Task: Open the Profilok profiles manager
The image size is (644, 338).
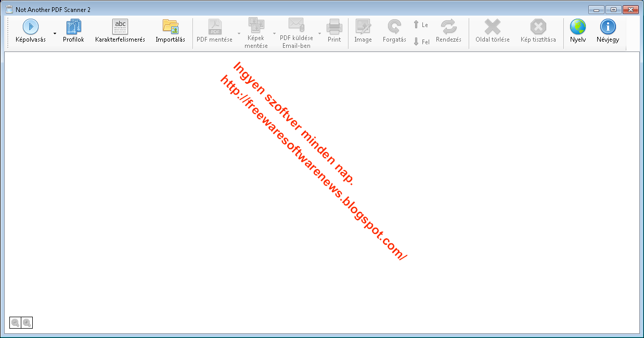Action: pos(73,32)
